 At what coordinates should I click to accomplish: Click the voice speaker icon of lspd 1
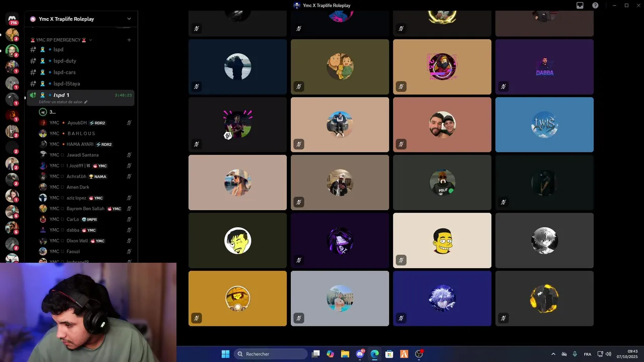33,95
